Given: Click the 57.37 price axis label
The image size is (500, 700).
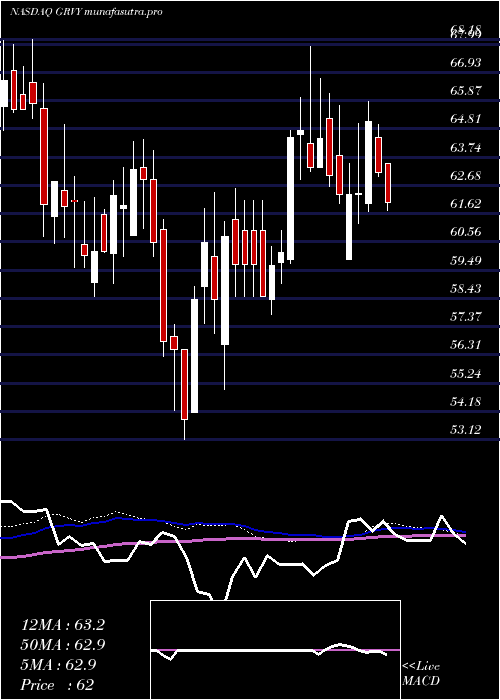Looking at the screenshot, I should click(466, 317).
